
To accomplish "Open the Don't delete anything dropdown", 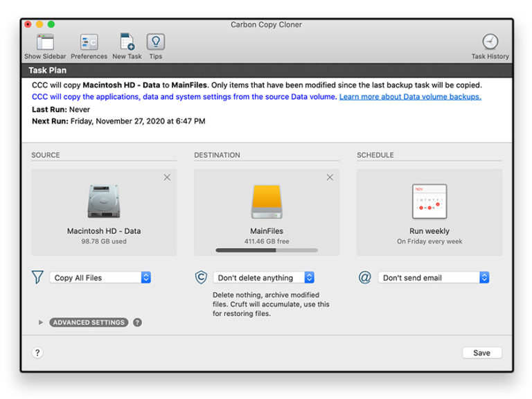I will coord(264,278).
